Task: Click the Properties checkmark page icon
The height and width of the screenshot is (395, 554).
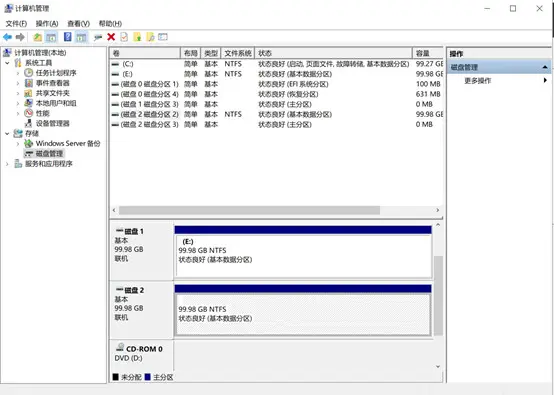Action: (x=124, y=37)
